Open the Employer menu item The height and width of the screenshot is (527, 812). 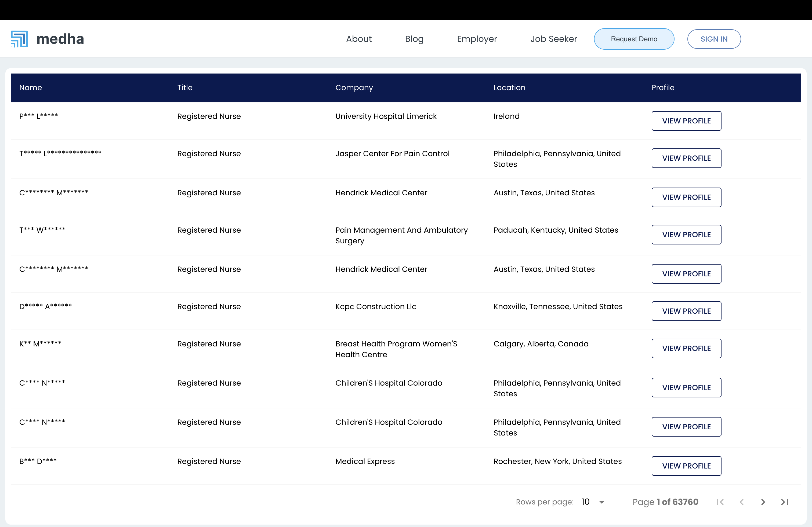coord(477,39)
